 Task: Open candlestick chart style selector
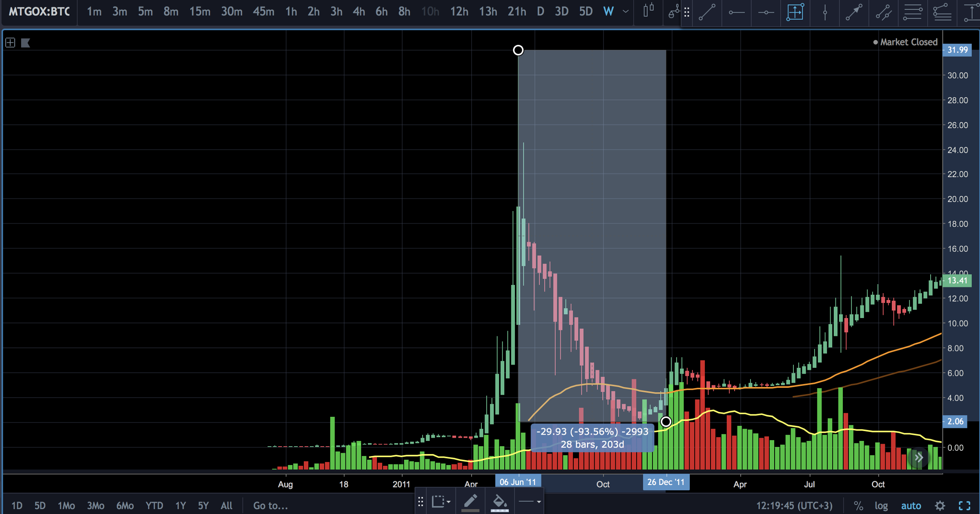[648, 11]
